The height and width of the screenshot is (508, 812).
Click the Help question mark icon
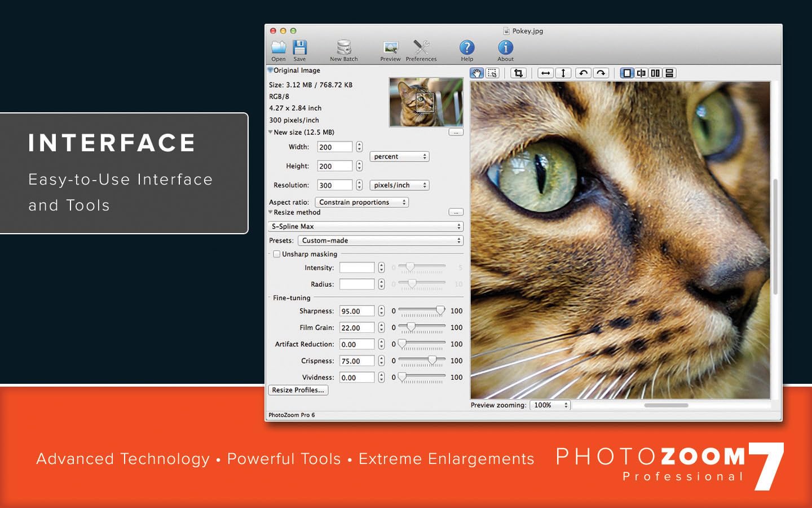467,47
